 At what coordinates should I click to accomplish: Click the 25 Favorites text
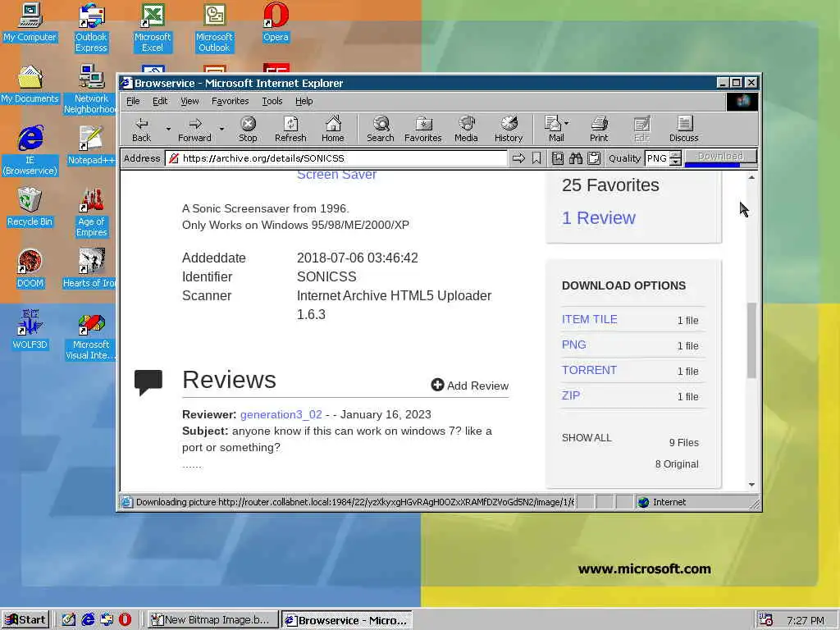(610, 185)
